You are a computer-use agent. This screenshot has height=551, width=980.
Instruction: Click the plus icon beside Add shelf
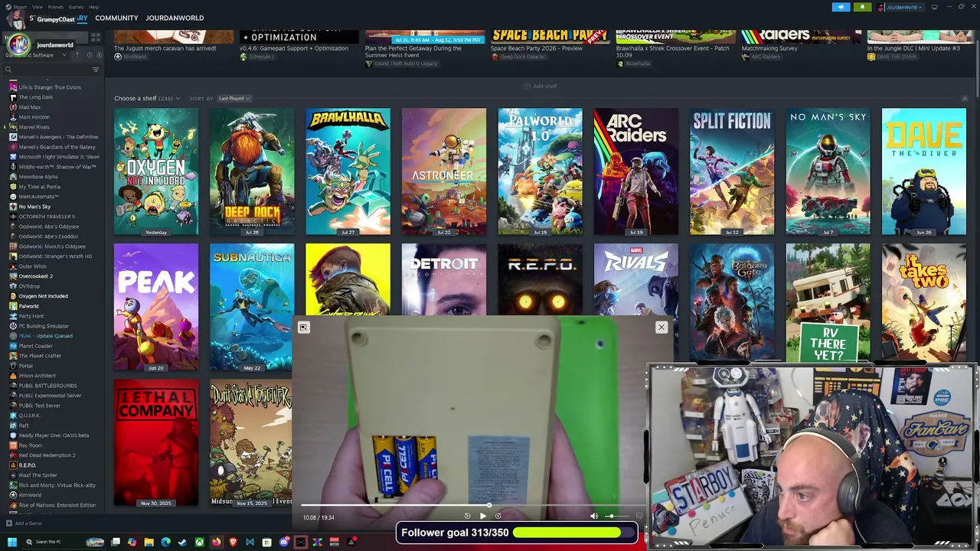click(527, 86)
